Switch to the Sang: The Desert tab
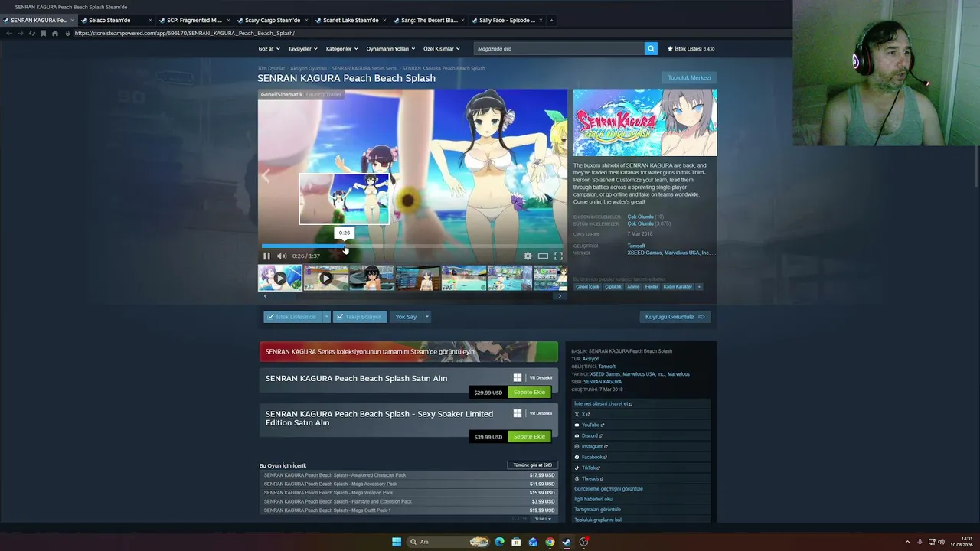 pos(429,21)
